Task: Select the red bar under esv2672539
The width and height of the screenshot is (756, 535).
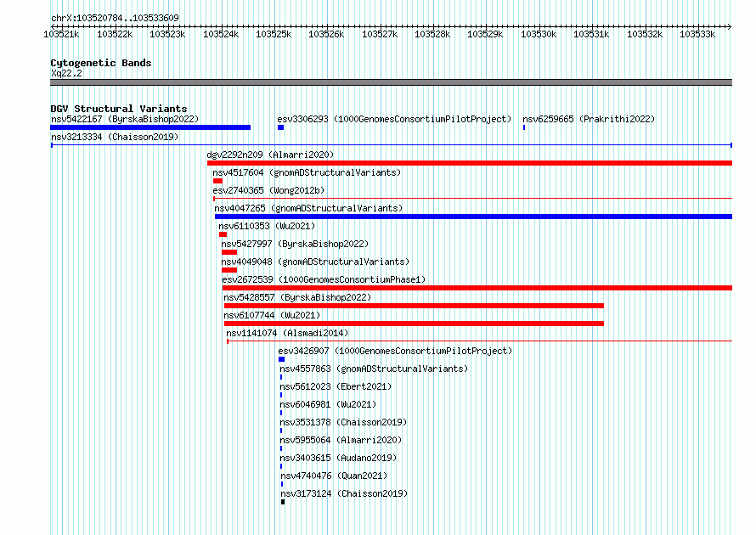Action: pyautogui.click(x=477, y=288)
